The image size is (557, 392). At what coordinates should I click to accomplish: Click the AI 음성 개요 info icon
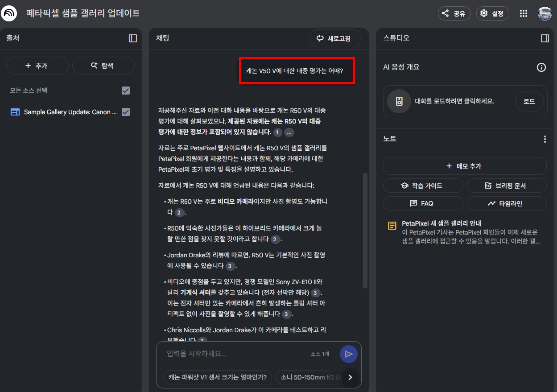pyautogui.click(x=541, y=67)
